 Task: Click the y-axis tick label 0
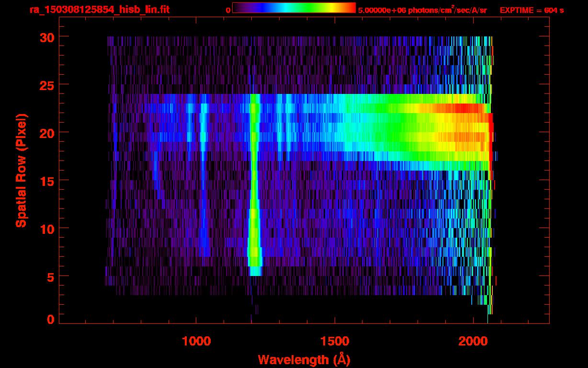[49, 319]
